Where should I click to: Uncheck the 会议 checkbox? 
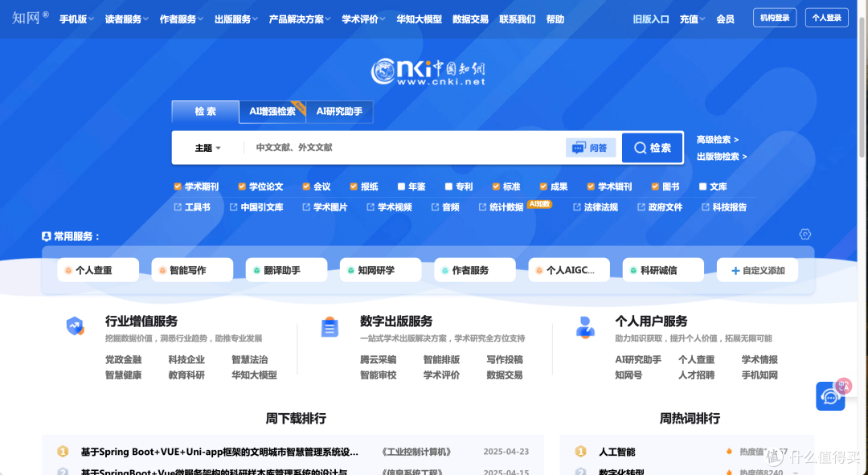coord(306,186)
